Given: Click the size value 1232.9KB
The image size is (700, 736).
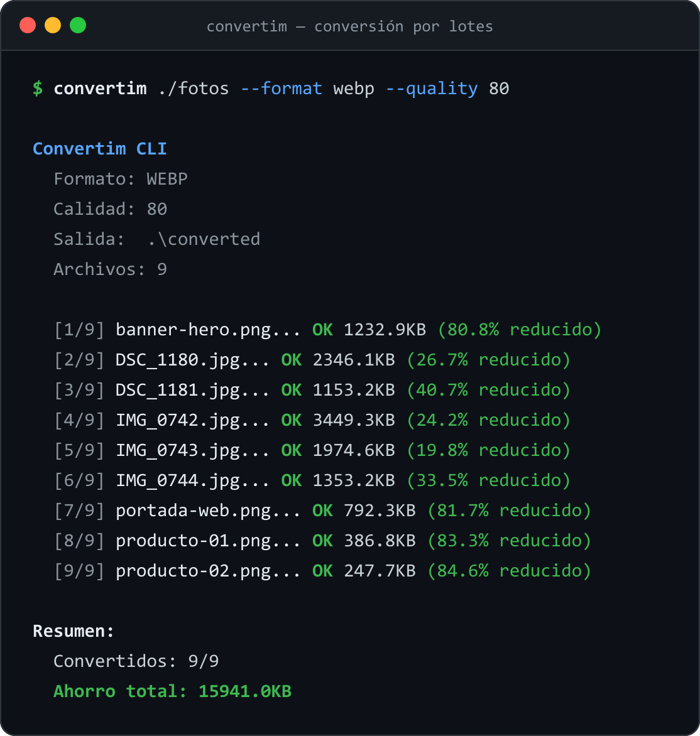Looking at the screenshot, I should coord(385,330).
